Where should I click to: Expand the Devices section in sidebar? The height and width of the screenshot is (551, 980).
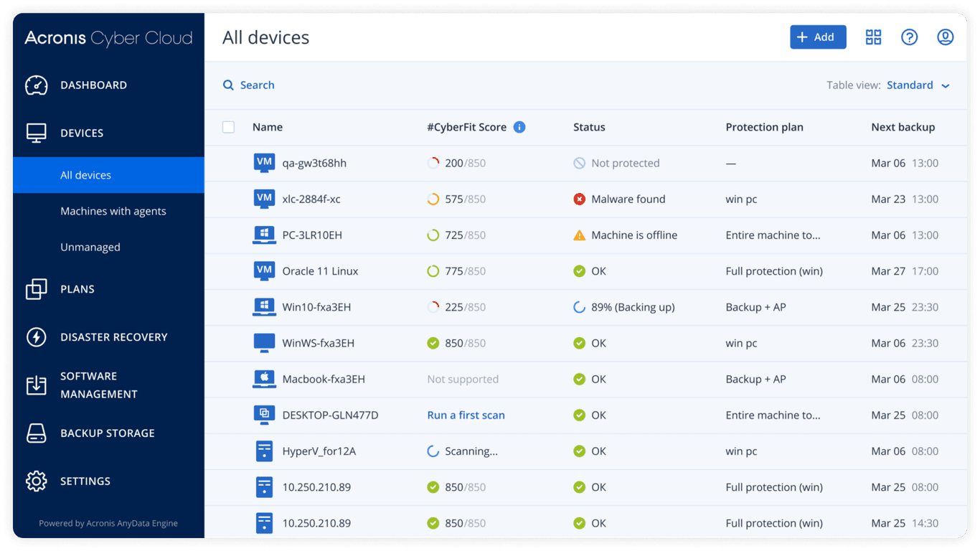82,133
